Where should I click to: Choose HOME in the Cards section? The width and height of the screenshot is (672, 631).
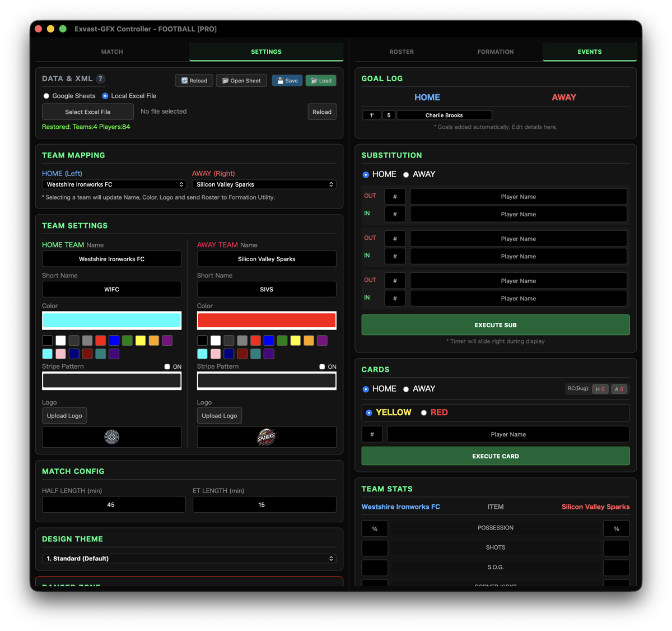(366, 389)
